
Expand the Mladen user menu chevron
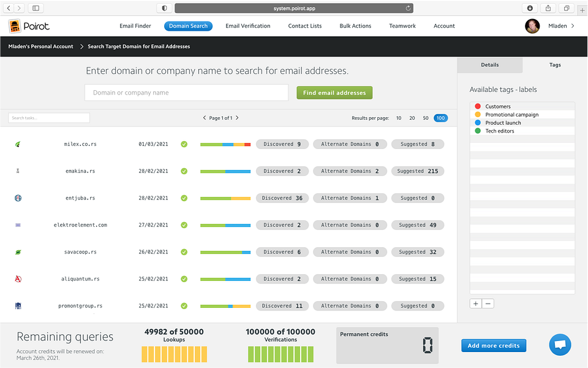tap(573, 26)
